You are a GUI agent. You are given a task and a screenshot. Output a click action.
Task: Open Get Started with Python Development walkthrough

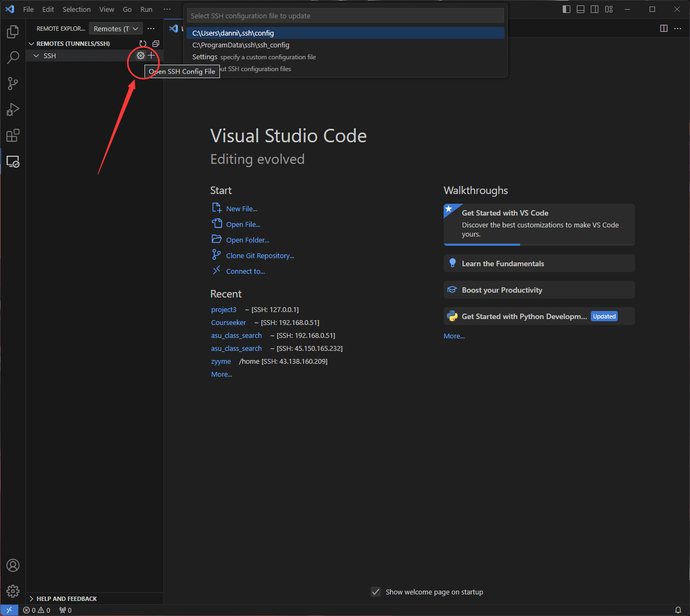pos(539,316)
